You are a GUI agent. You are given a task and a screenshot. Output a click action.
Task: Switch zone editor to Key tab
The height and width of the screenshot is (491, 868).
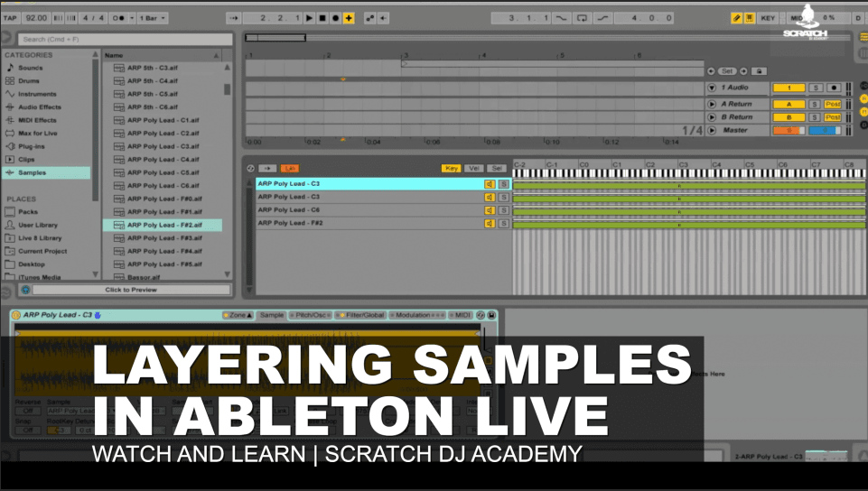(x=451, y=168)
